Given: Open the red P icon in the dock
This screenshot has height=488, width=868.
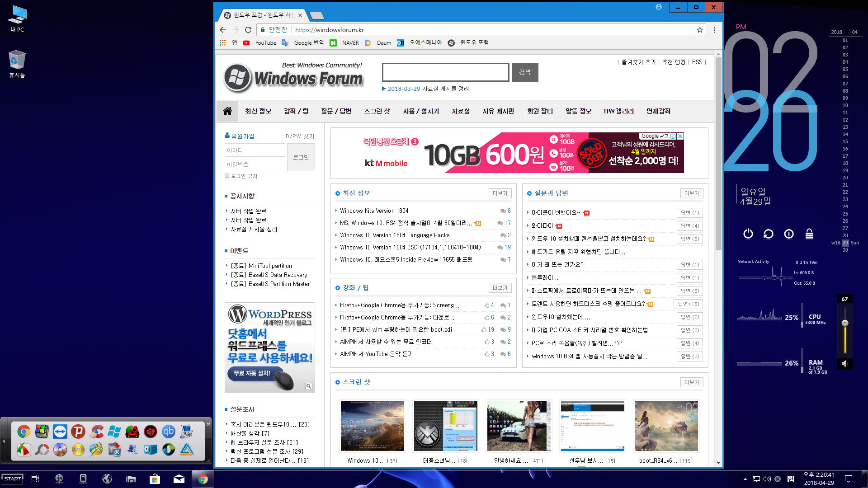Looking at the screenshot, I should [x=78, y=432].
